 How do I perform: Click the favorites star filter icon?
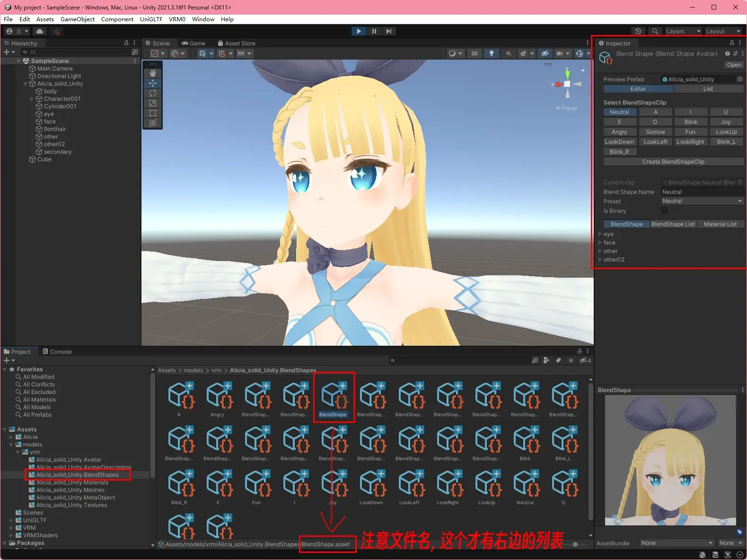[571, 360]
